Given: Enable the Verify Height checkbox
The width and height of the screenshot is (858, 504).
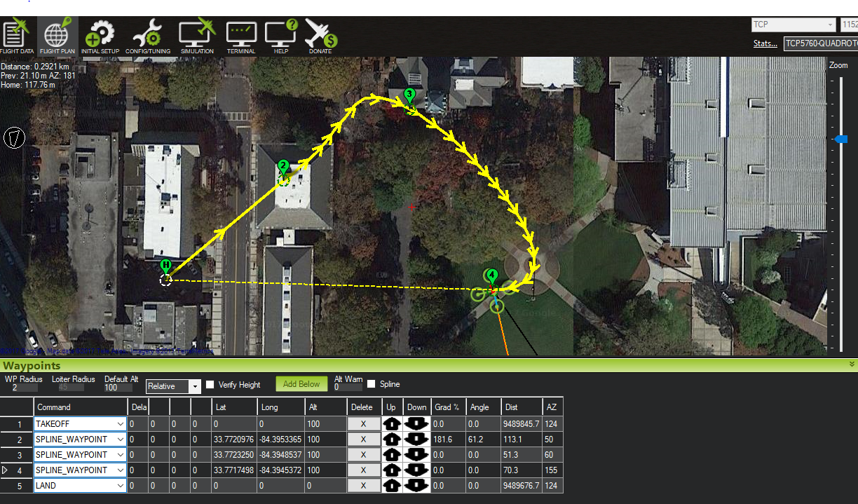Looking at the screenshot, I should tap(209, 384).
